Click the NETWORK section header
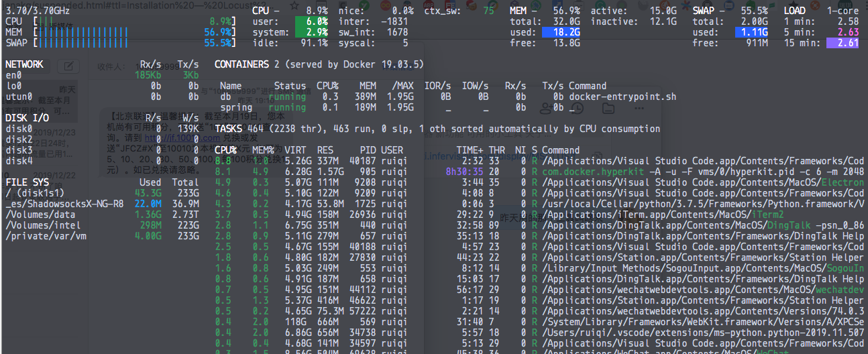Image resolution: width=868 pixels, height=354 pixels. pyautogui.click(x=24, y=64)
